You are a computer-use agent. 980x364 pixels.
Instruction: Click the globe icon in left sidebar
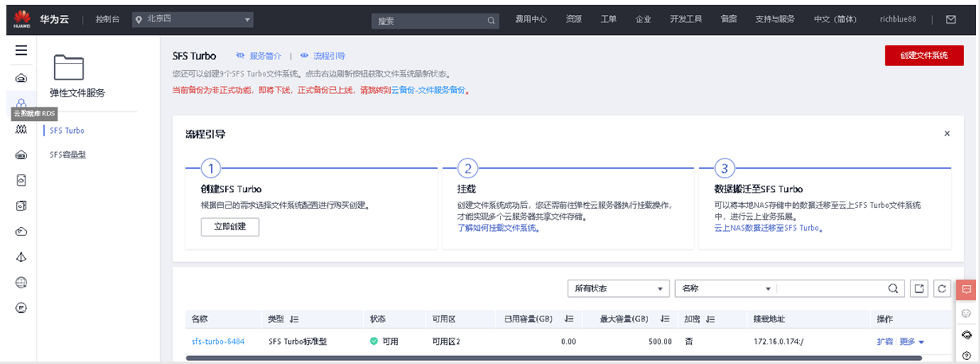[x=21, y=282]
